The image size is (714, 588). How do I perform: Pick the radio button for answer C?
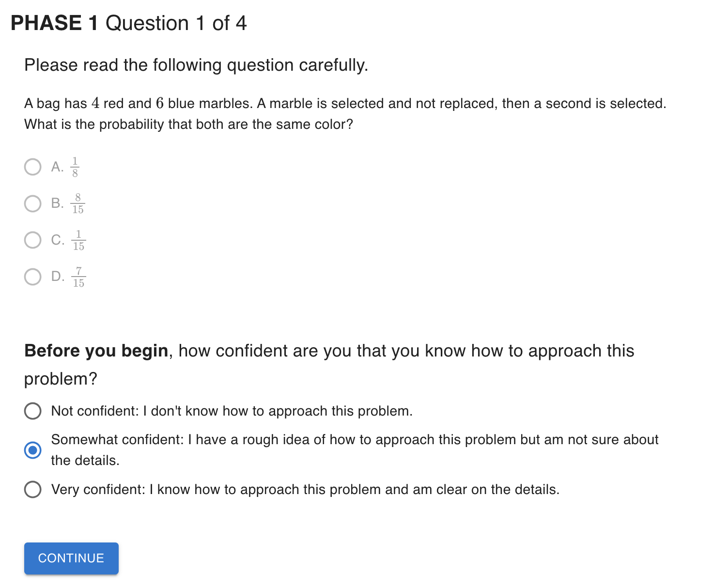coord(32,240)
